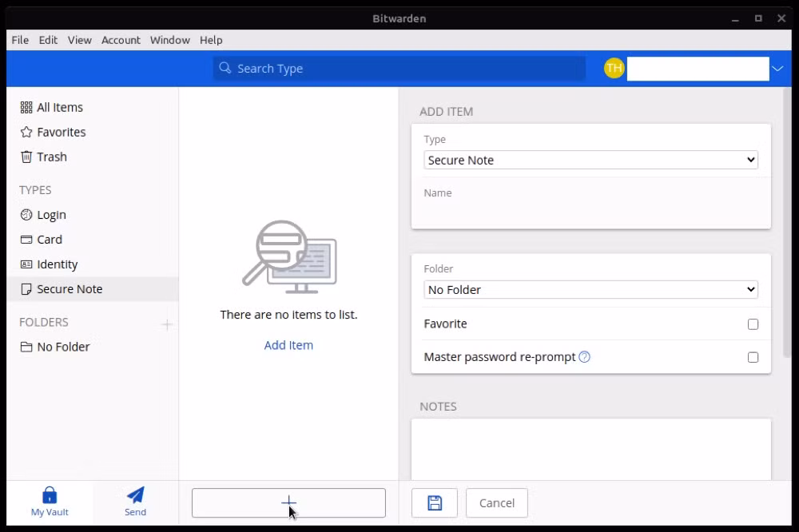
Task: Click the add item panel scrollbar
Action: tap(787, 222)
